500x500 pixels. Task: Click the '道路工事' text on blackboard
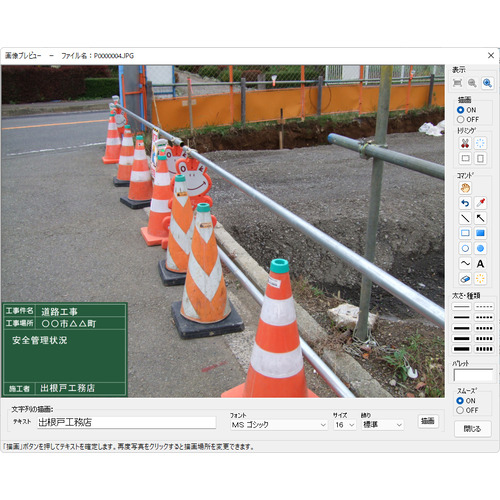click(59, 312)
